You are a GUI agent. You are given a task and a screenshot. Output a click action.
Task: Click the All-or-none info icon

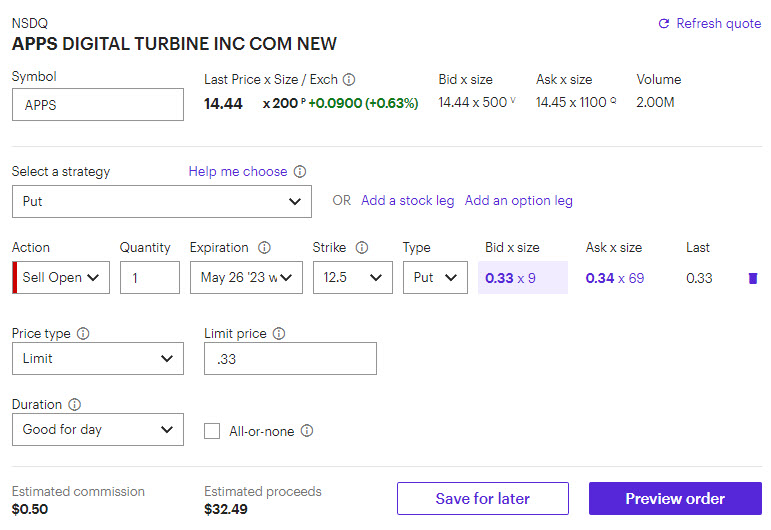(307, 431)
